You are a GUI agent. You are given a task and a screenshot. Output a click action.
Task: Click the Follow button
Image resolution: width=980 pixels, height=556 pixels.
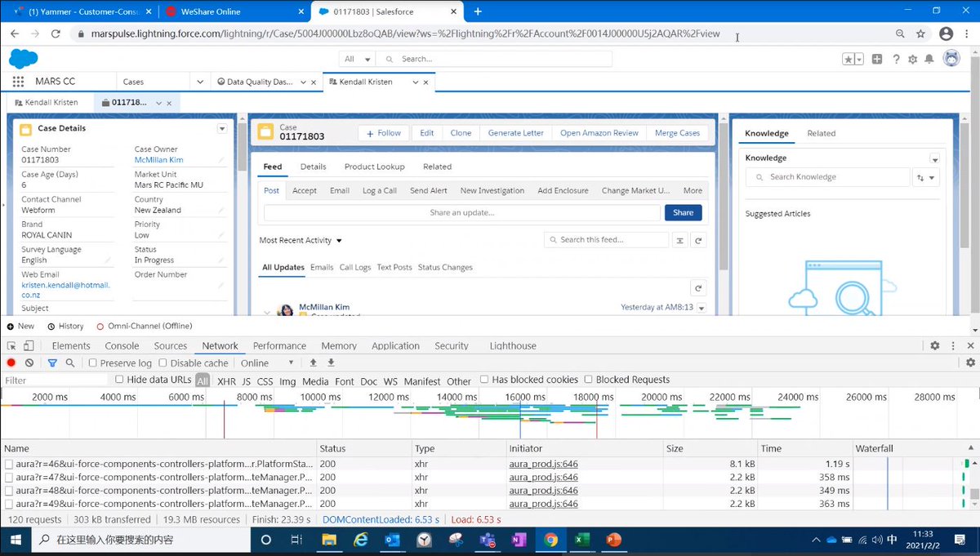point(384,133)
